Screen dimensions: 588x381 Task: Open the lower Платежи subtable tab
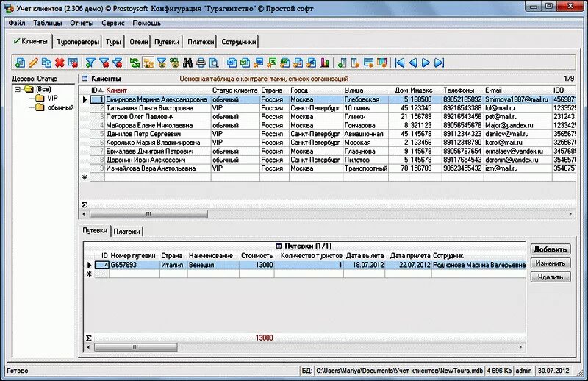126,232
